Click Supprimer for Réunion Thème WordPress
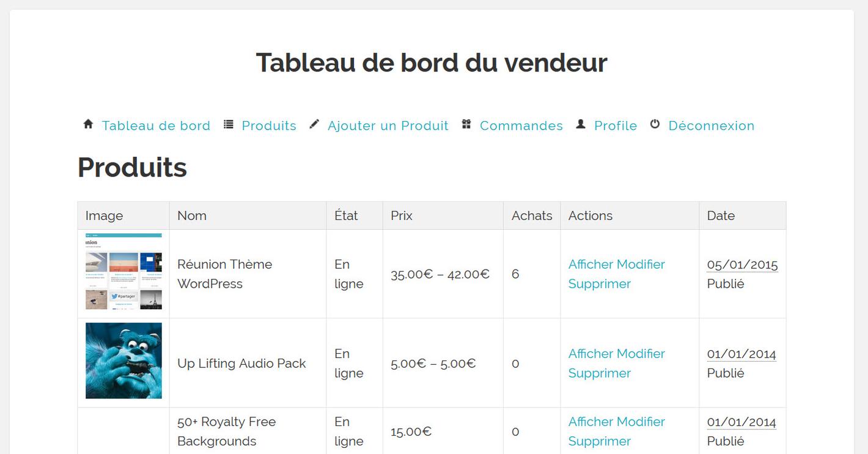 pyautogui.click(x=600, y=284)
